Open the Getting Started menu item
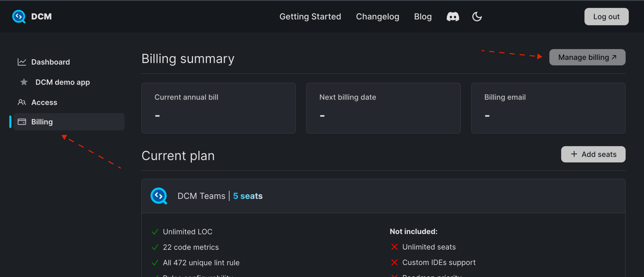 pos(310,16)
